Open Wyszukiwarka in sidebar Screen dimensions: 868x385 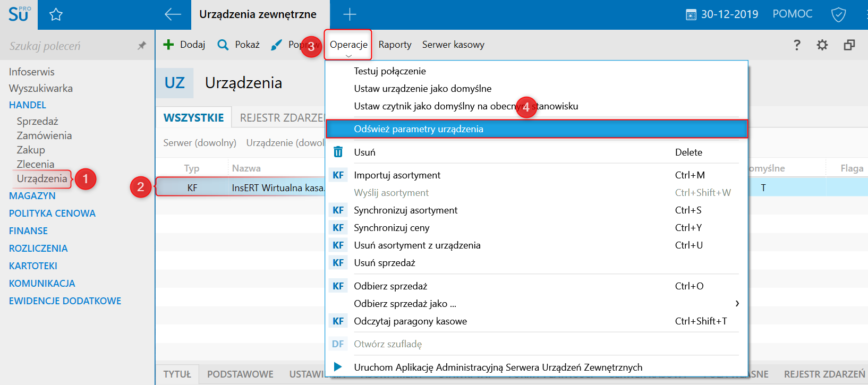(x=41, y=88)
